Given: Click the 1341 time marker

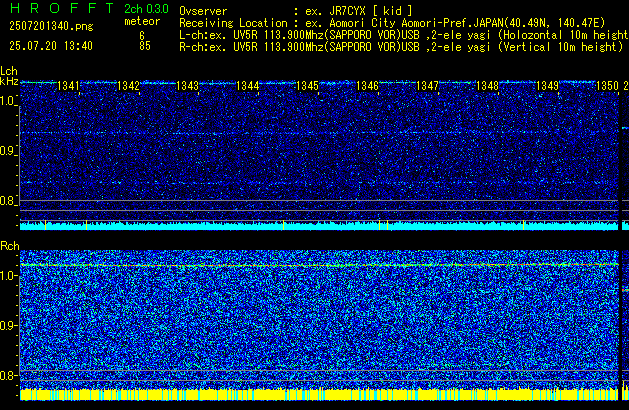Looking at the screenshot, I should [69, 86].
